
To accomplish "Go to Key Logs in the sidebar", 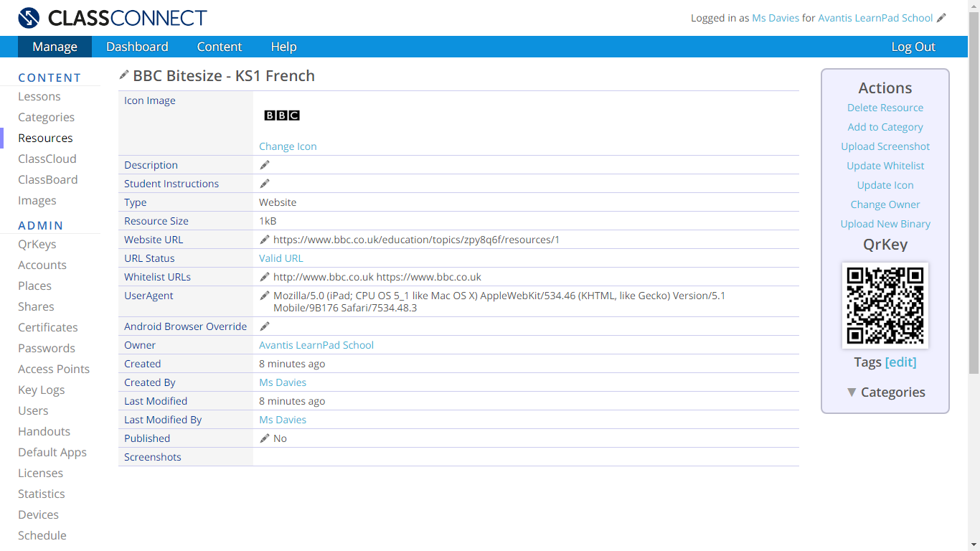I will pyautogui.click(x=42, y=390).
